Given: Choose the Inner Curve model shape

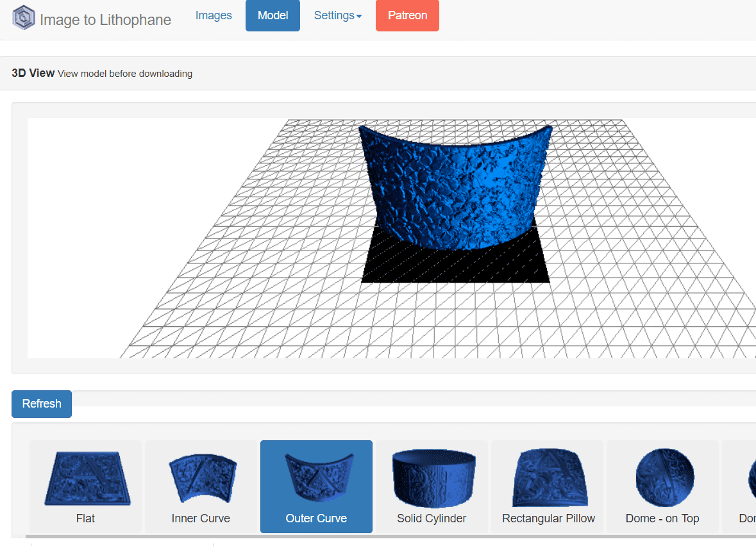Looking at the screenshot, I should click(201, 487).
